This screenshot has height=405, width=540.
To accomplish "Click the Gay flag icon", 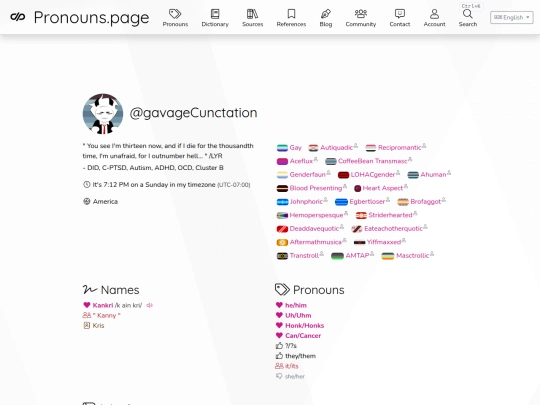I will coord(282,148).
